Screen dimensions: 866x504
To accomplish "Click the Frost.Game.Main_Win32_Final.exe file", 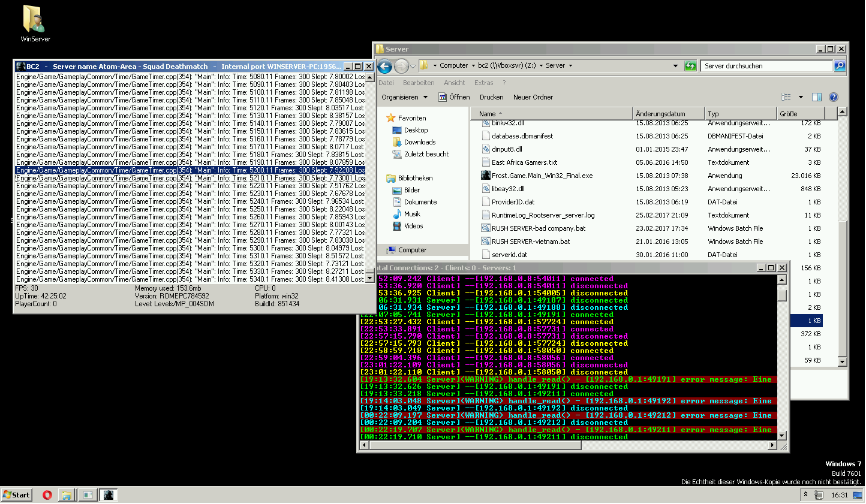I will click(542, 176).
